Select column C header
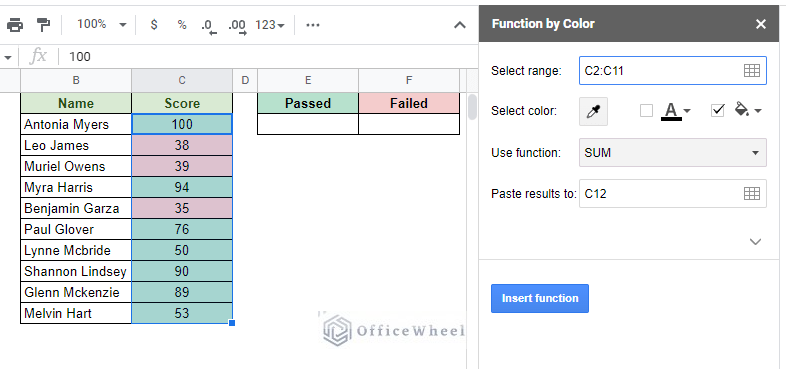 182,80
